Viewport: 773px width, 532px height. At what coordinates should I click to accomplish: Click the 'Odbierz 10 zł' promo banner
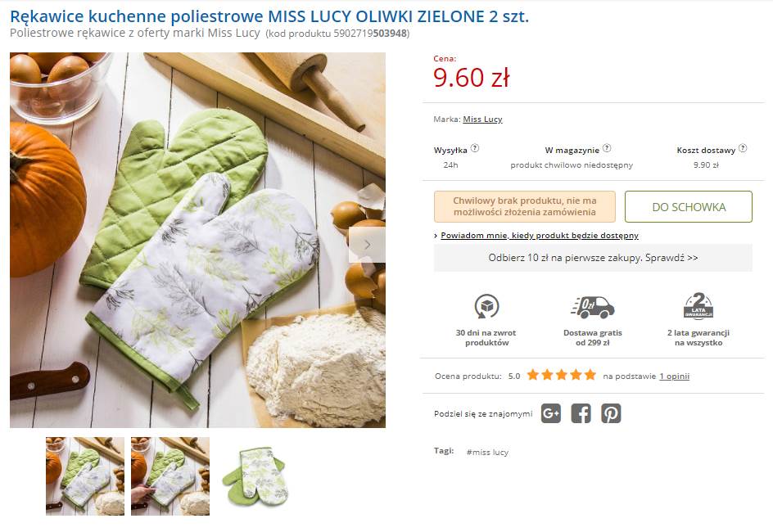(x=593, y=257)
